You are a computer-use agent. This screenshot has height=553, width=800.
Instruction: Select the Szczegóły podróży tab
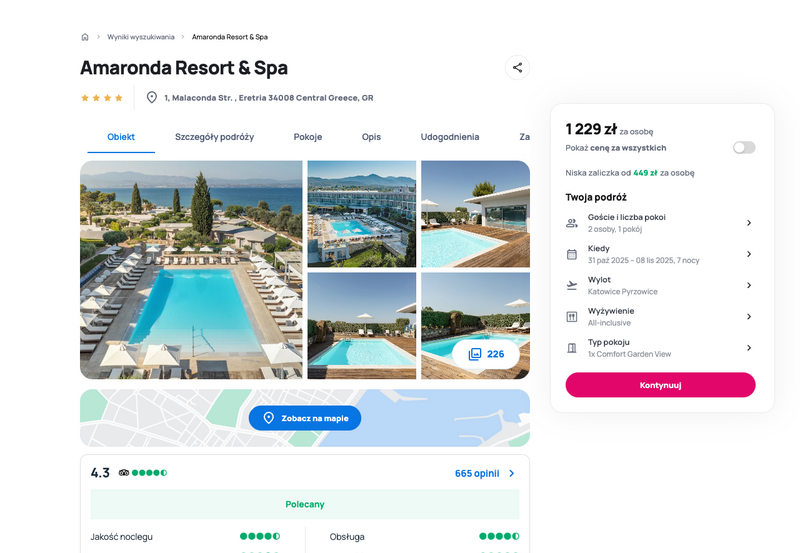(x=214, y=137)
